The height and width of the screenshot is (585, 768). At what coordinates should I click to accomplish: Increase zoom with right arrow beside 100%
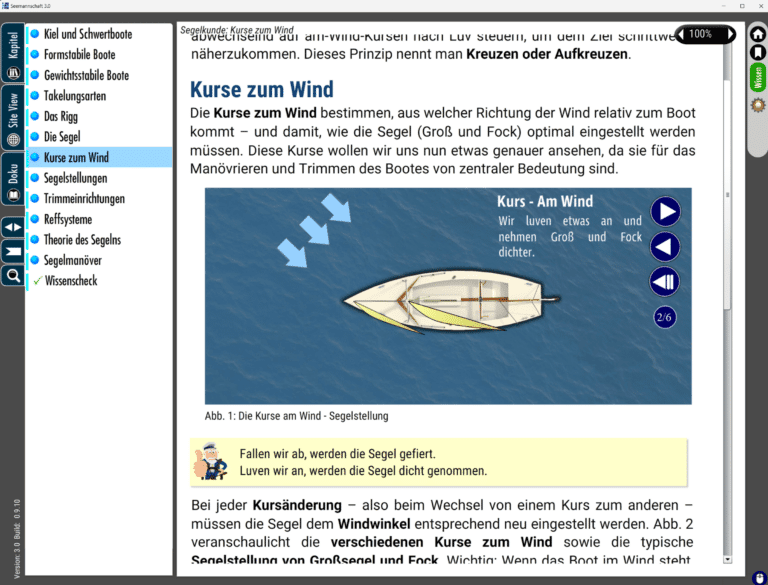point(730,34)
